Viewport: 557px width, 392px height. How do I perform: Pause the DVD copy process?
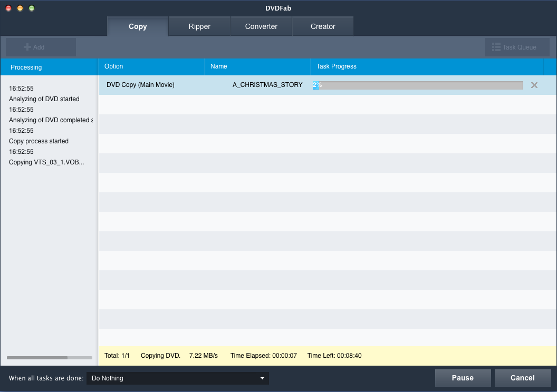463,378
